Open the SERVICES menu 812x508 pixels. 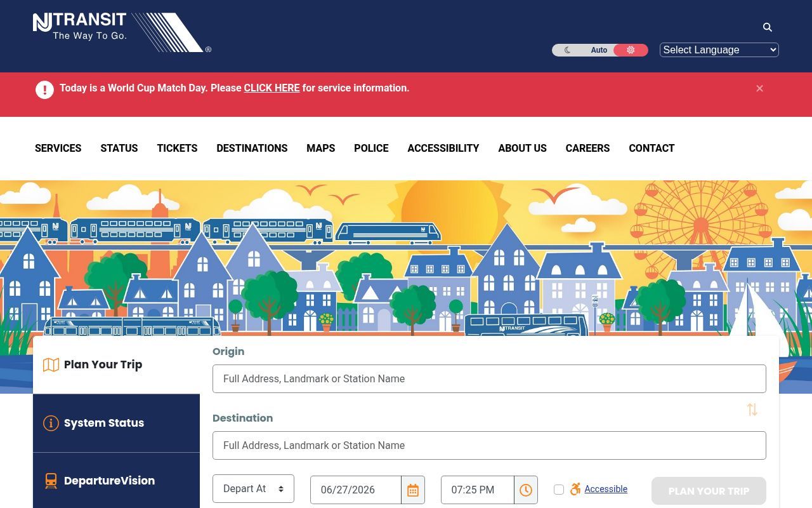click(x=58, y=148)
